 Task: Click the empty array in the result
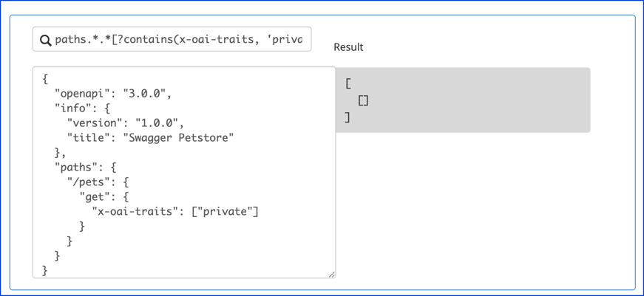tap(363, 100)
